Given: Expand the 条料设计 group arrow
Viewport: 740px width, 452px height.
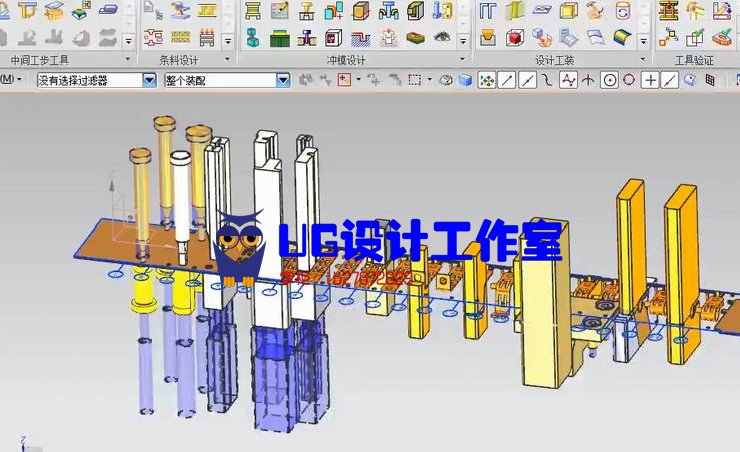Looking at the screenshot, I should [227, 59].
